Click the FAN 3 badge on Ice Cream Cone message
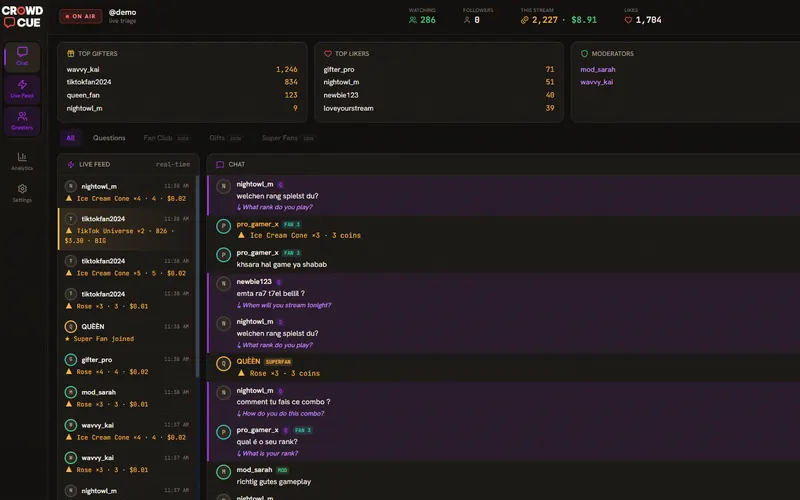Viewport: 800px width, 500px height. click(x=291, y=224)
